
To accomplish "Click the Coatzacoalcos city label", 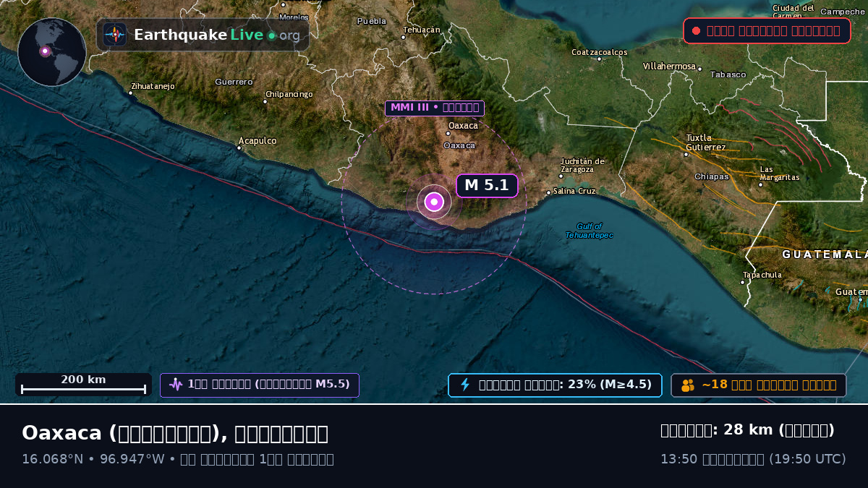I will [x=600, y=52].
